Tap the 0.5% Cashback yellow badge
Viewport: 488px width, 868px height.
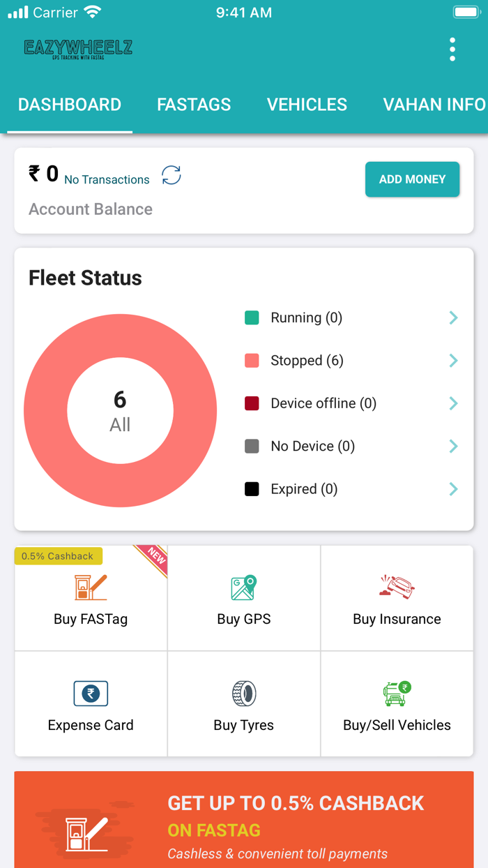[x=59, y=556]
